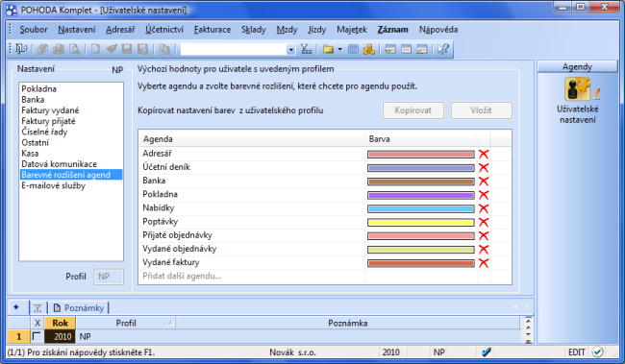
Task: Click the bottom table vertical scrollbar
Action: 529,329
